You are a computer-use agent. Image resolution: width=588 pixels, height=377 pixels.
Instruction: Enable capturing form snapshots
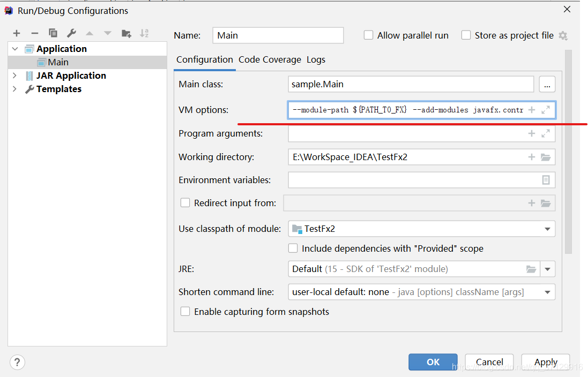point(185,311)
